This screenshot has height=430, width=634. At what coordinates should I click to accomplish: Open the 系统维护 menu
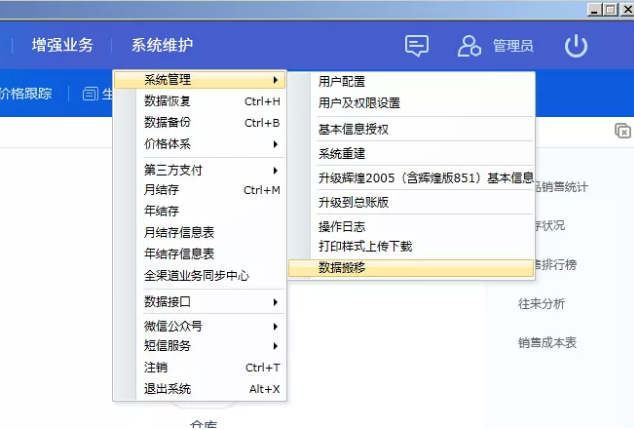click(162, 45)
